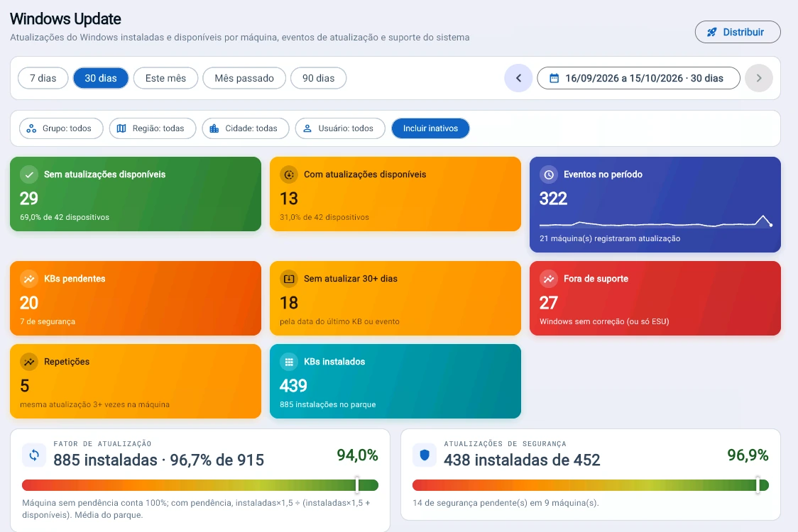Open the Eventos no período card
Image resolution: width=798 pixels, height=532 pixels.
click(655, 204)
